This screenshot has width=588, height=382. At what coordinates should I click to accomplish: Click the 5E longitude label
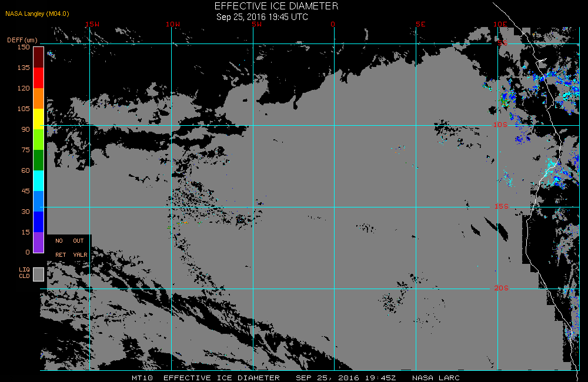420,24
